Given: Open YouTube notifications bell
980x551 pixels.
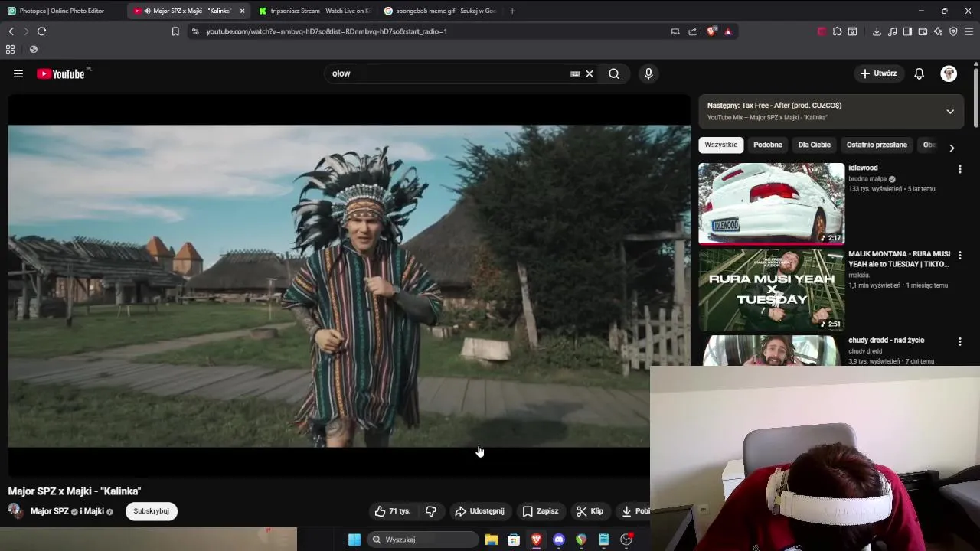Looking at the screenshot, I should point(919,73).
